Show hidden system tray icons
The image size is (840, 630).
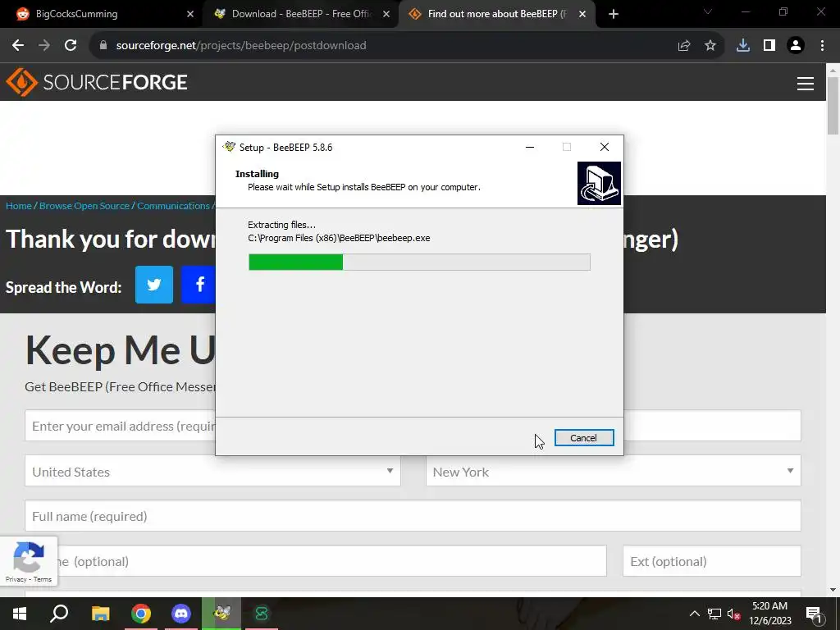(x=694, y=614)
